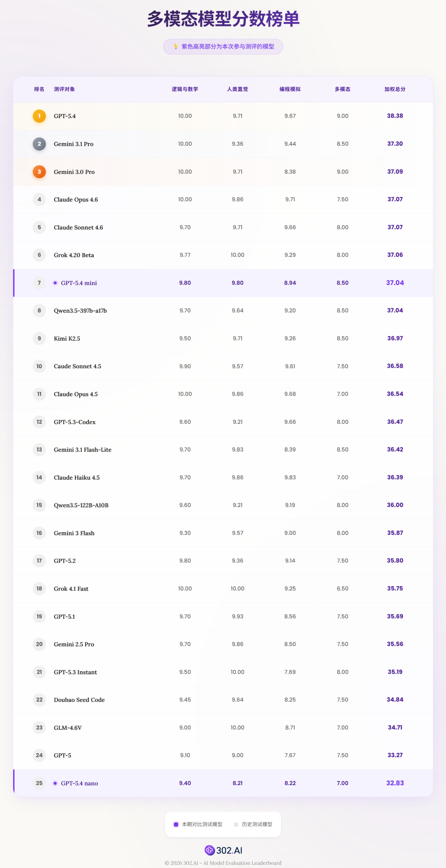Select the Grok 4.20 Beta model name

[x=74, y=255]
